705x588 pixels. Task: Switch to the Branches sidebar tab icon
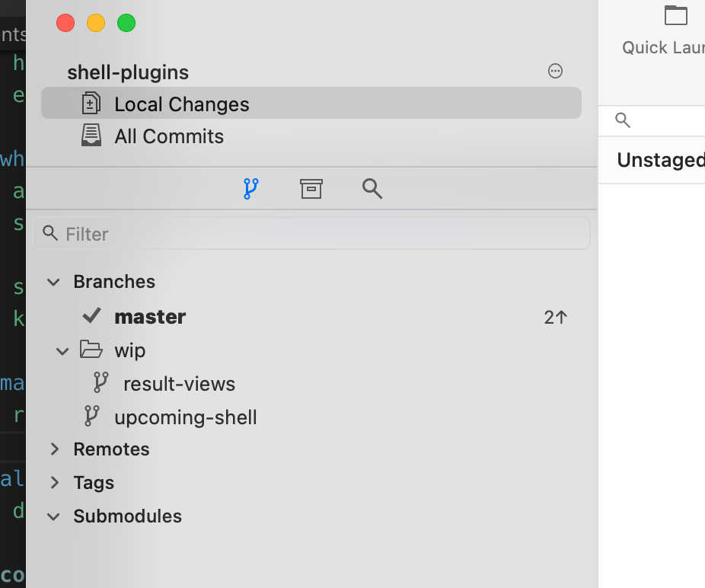point(250,188)
